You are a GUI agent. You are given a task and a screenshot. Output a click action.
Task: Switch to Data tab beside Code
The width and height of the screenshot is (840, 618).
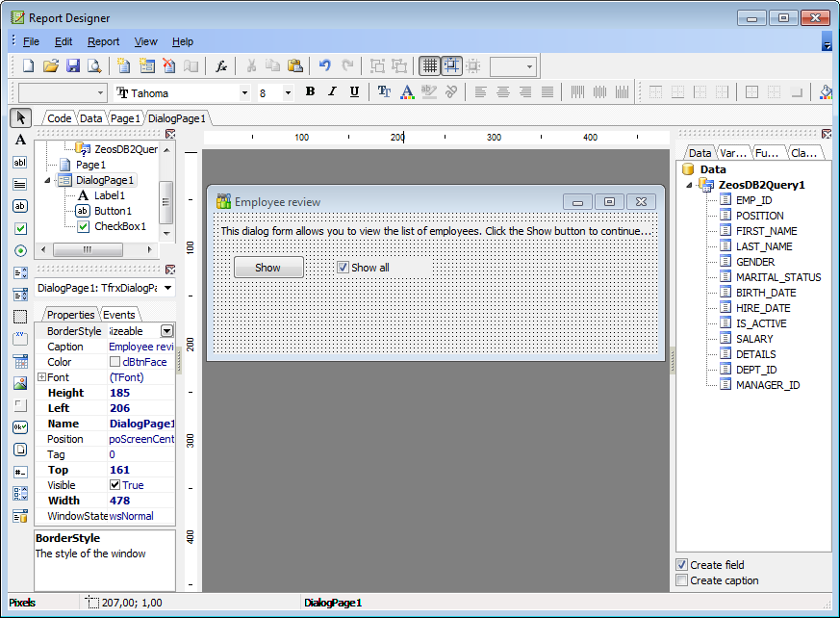(90, 117)
